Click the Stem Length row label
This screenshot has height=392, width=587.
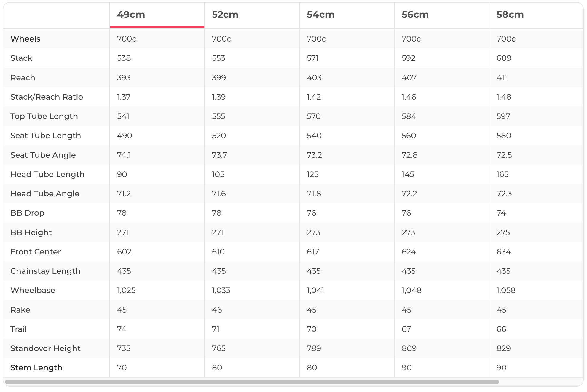tap(36, 368)
